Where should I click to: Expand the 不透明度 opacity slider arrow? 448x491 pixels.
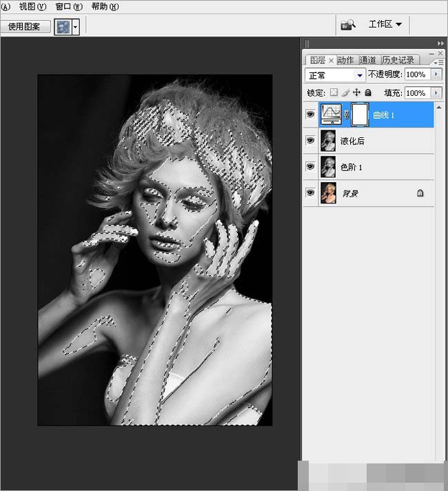[436, 74]
